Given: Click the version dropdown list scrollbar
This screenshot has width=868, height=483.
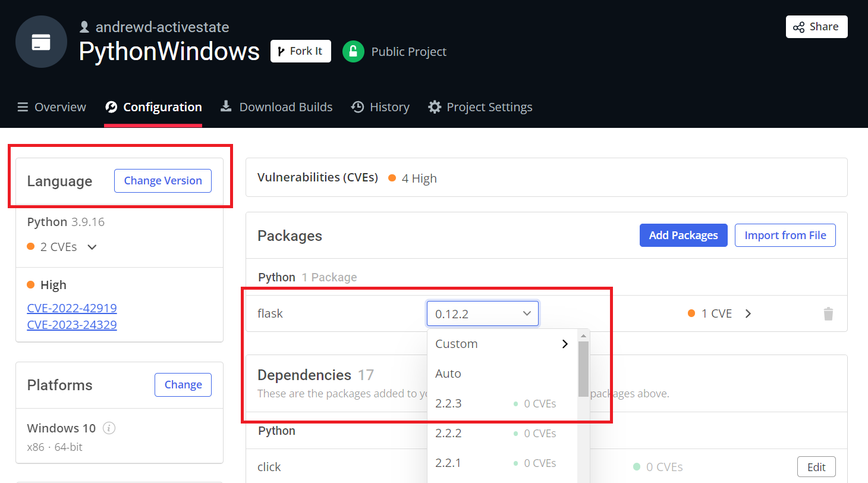Looking at the screenshot, I should [583, 369].
